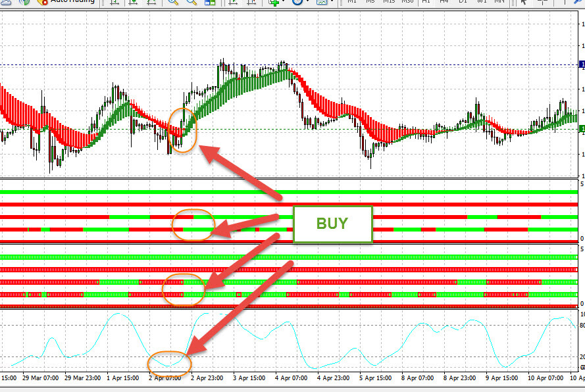
Task: Toggle the auto scroll chart icon
Action: (x=233, y=2)
